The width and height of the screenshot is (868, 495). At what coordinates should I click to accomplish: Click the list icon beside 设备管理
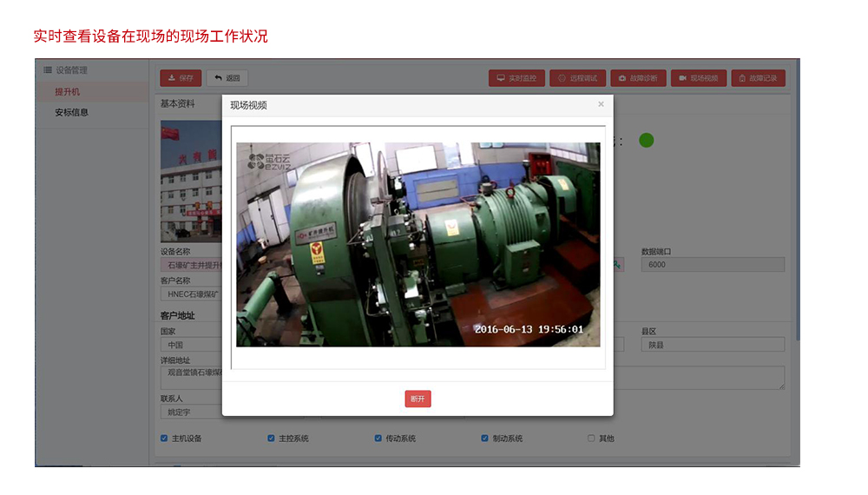(48, 69)
